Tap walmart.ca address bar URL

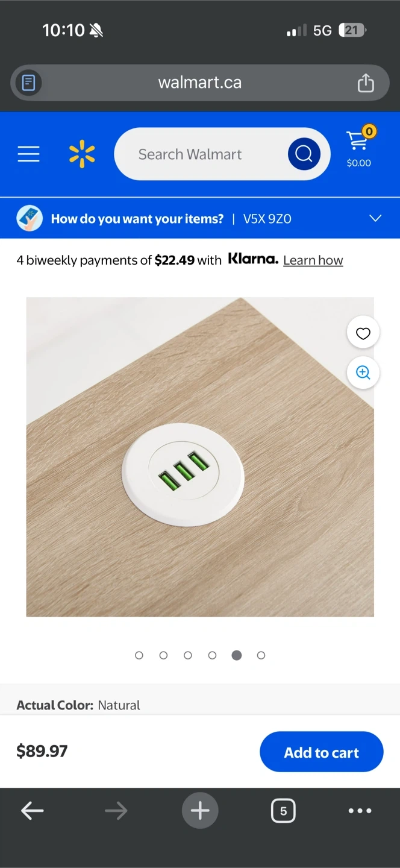(x=200, y=83)
